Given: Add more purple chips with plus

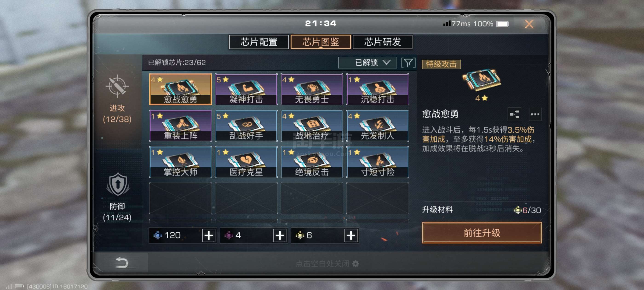Looking at the screenshot, I should 280,235.
